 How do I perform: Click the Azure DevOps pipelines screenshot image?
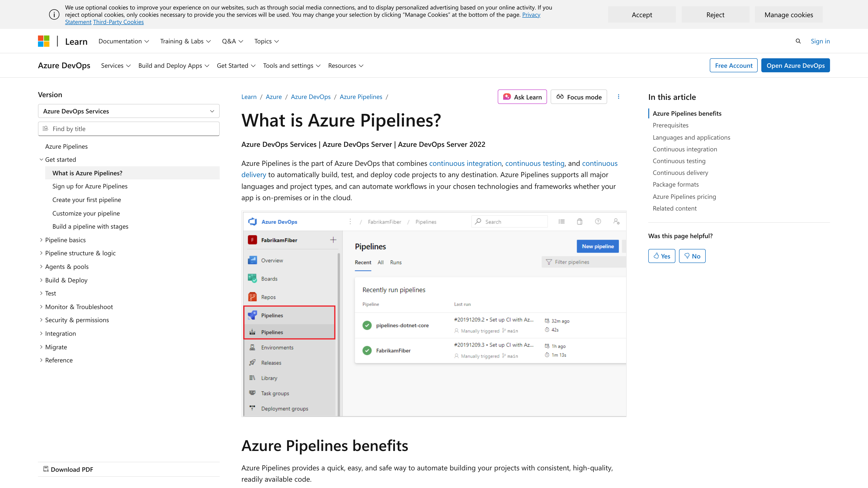point(434,314)
